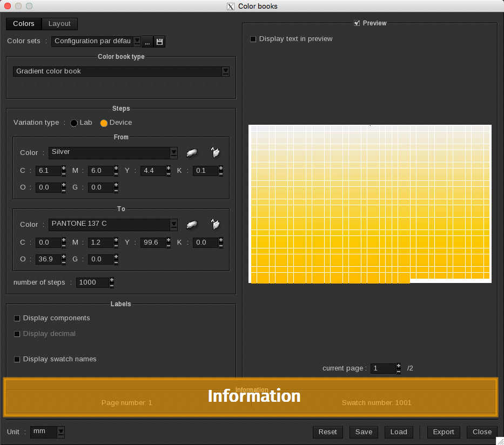Screen dimensions: 504x445
Task: Select the Lab variation type
Action: [74, 123]
